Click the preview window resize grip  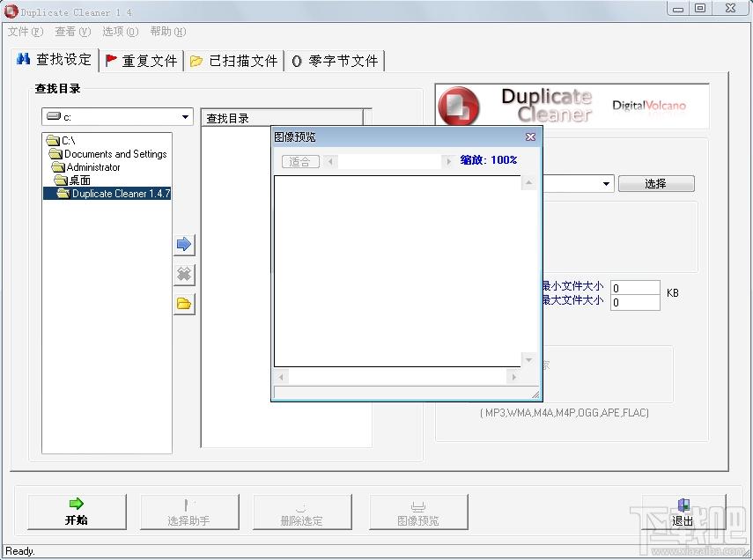tap(535, 394)
